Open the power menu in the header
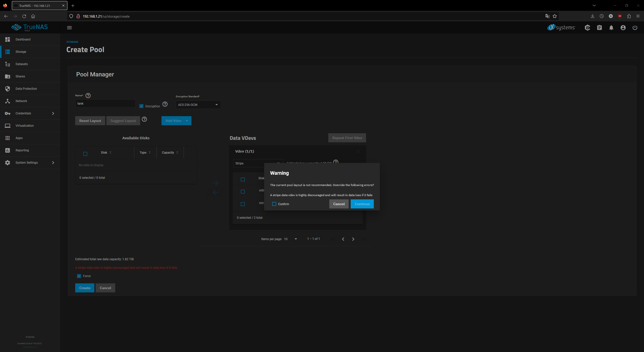 635,28
